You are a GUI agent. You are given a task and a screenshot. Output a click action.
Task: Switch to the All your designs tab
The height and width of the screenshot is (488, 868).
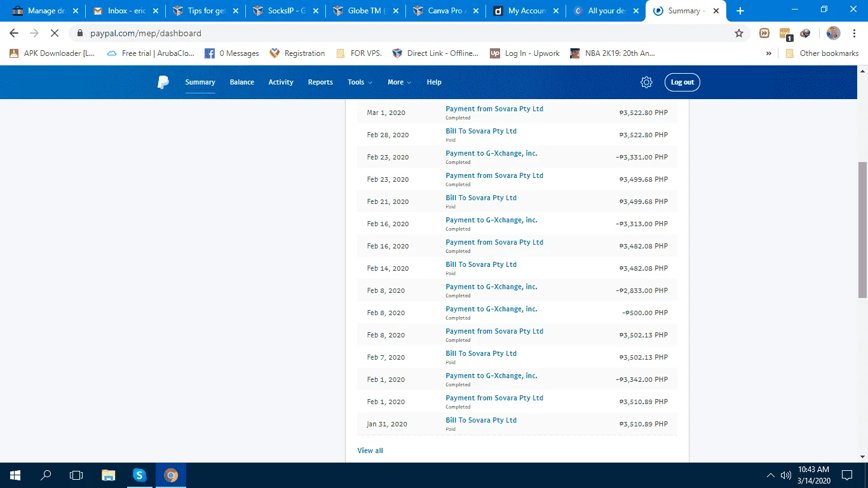(x=605, y=11)
